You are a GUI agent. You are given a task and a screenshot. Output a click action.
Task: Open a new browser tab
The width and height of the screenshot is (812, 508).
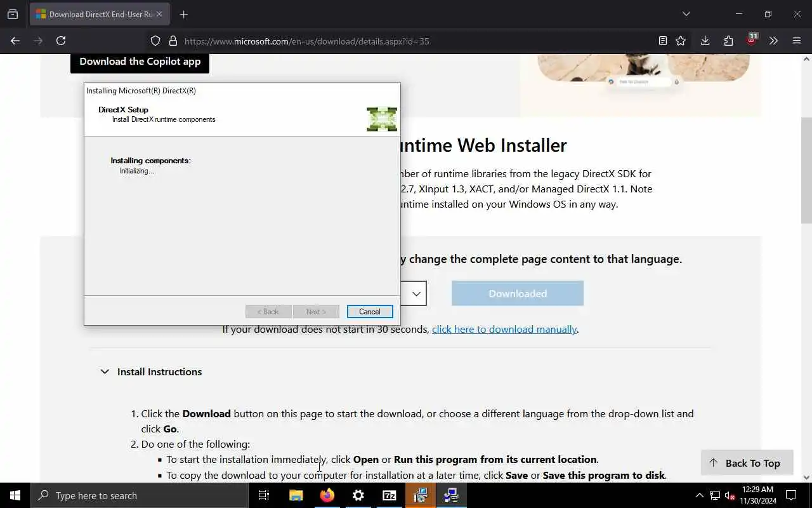point(183,14)
